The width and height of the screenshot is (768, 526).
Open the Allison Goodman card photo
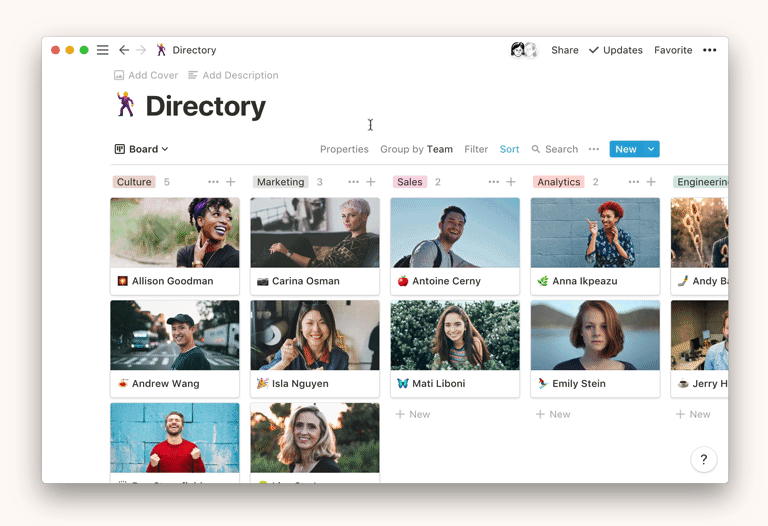point(175,233)
